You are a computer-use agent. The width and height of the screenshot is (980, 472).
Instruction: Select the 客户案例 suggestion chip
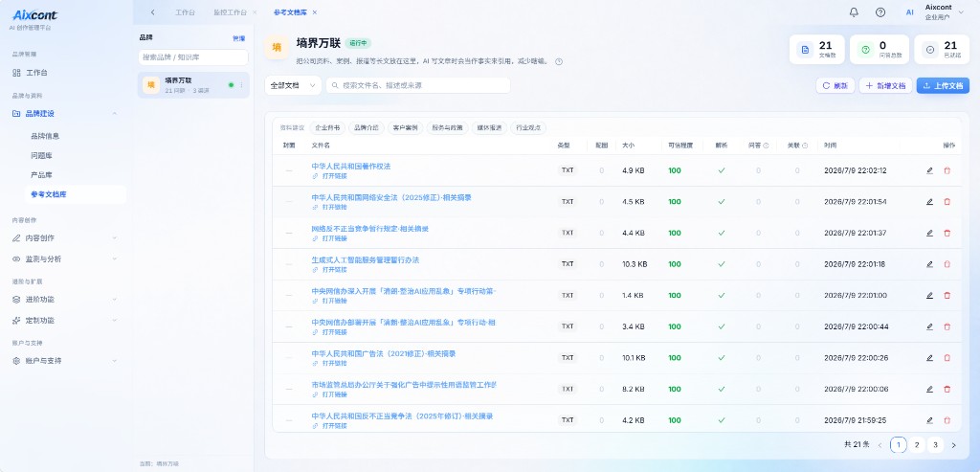(x=405, y=127)
